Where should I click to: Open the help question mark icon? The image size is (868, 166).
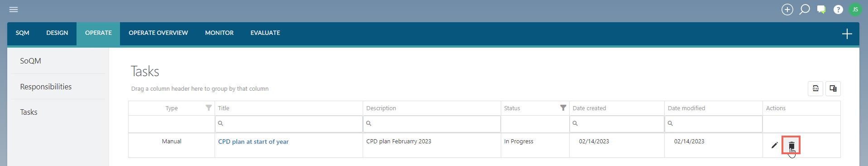pos(838,10)
